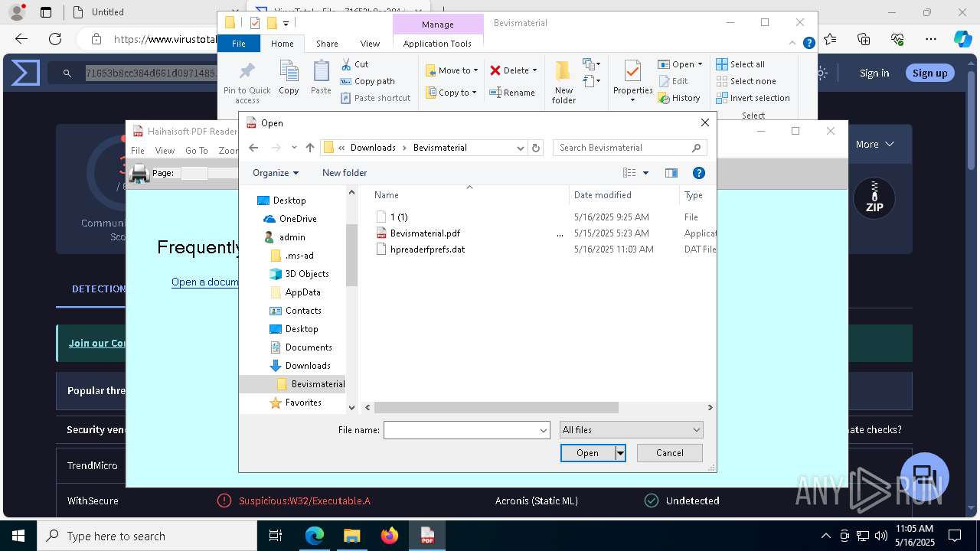
Task: Click the Print icon in PDF Reader
Action: point(139,174)
